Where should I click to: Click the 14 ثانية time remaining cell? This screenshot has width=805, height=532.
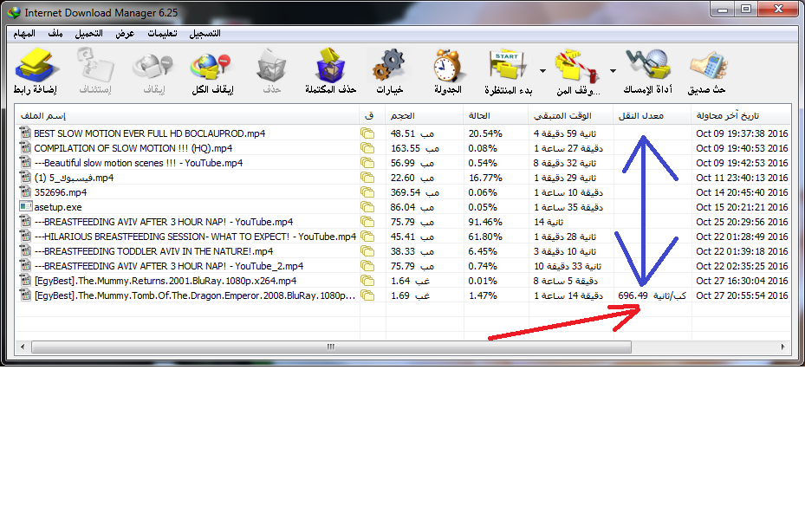point(549,222)
